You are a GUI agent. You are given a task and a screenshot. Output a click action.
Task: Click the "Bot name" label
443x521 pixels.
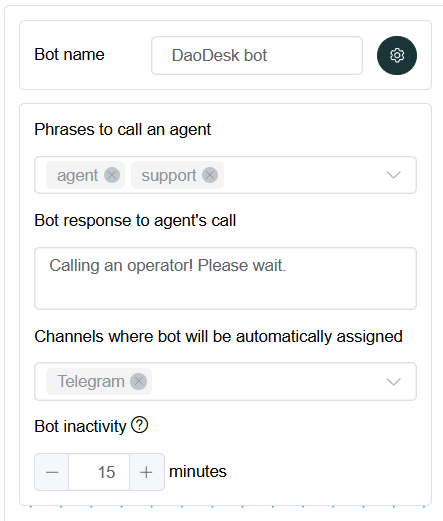69,54
